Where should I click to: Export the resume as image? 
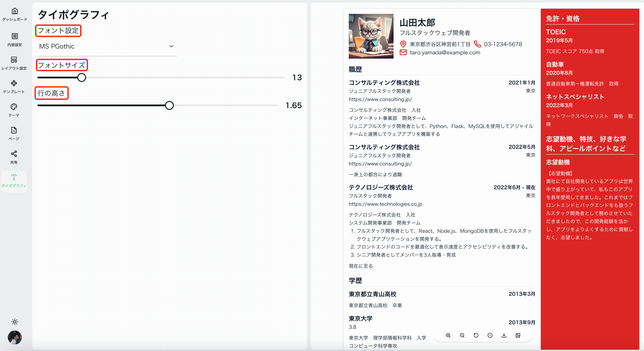pos(518,336)
